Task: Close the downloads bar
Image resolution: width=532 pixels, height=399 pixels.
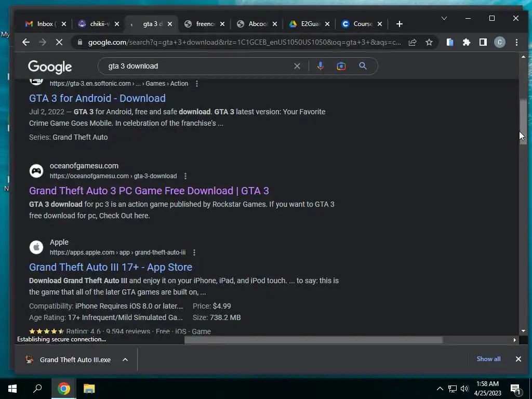Action: click(x=518, y=359)
